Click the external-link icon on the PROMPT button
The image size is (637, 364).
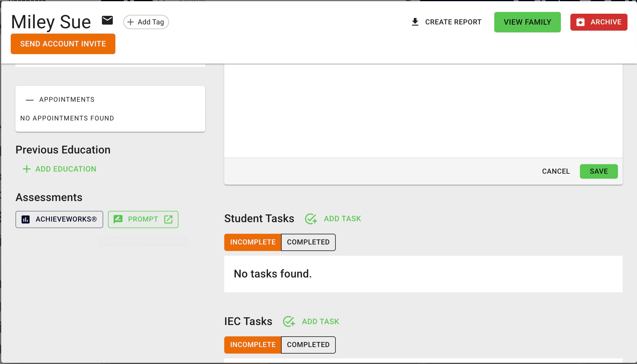tap(168, 219)
